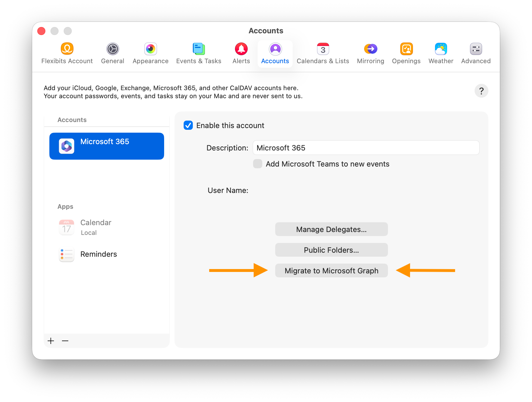Open the Weather preferences pane

[x=441, y=54]
